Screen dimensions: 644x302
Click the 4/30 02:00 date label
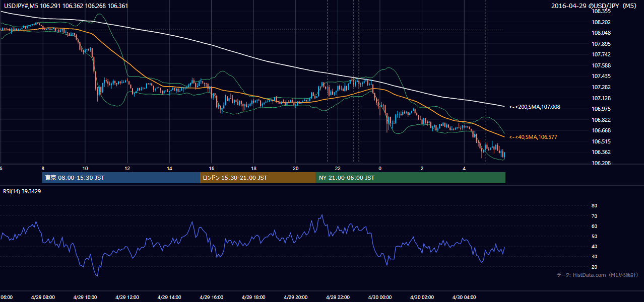pos(422,297)
